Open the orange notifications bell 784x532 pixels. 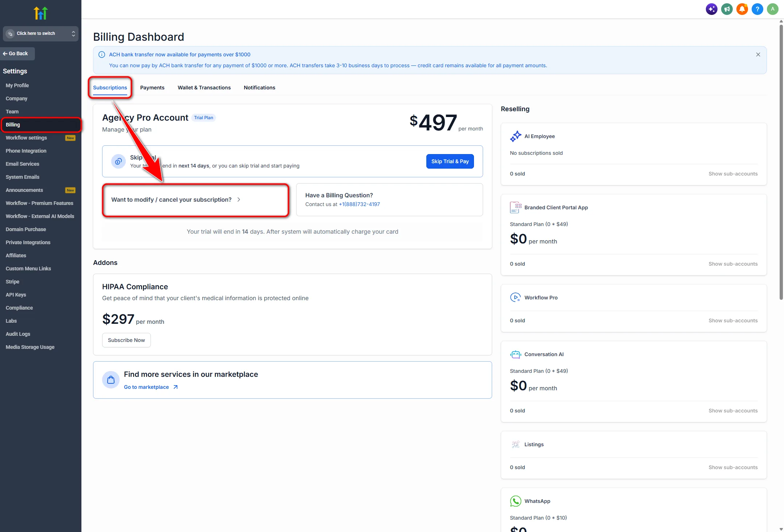[x=742, y=9]
